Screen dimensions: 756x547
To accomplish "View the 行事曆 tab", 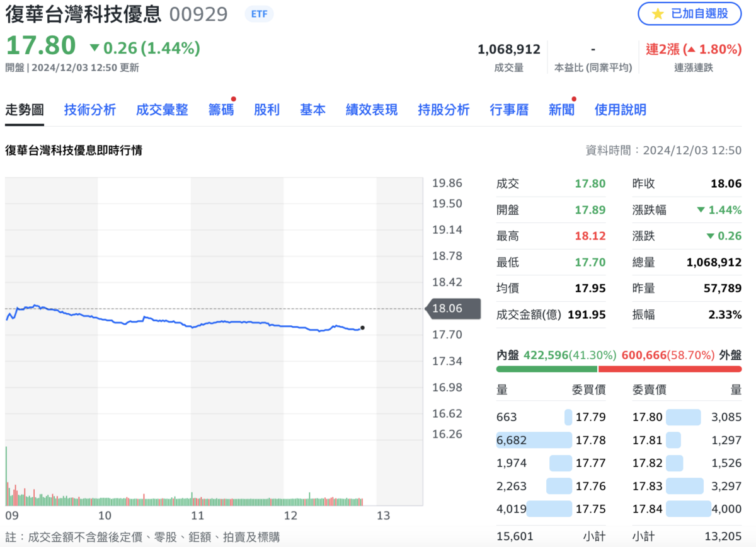I will [509, 110].
